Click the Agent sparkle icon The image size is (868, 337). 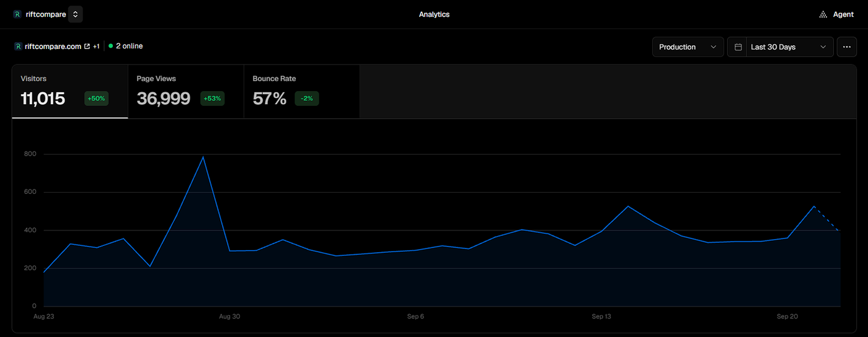(x=823, y=14)
